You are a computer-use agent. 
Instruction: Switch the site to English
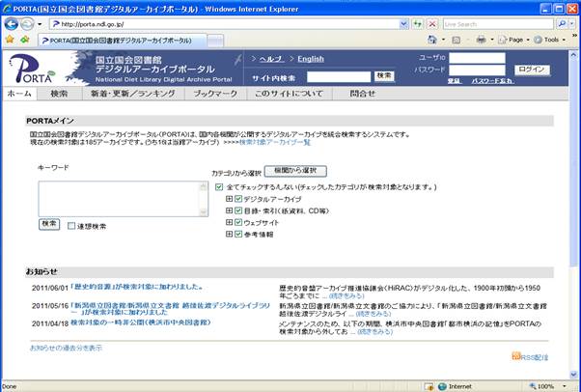(x=311, y=59)
